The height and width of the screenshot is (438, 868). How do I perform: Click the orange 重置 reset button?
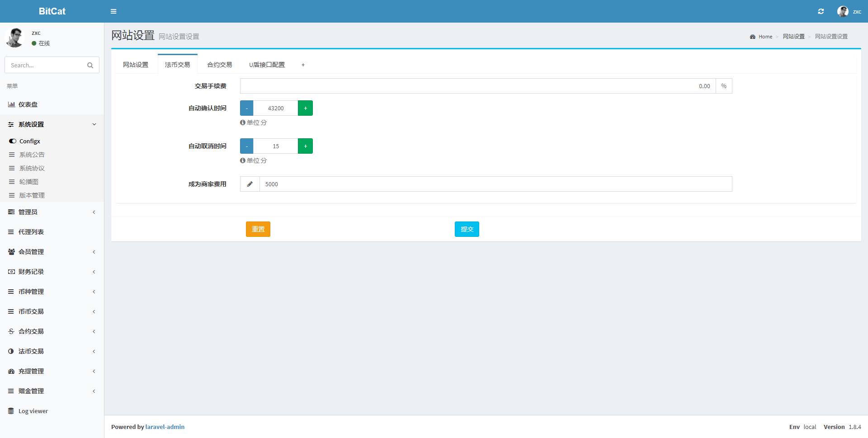(258, 229)
